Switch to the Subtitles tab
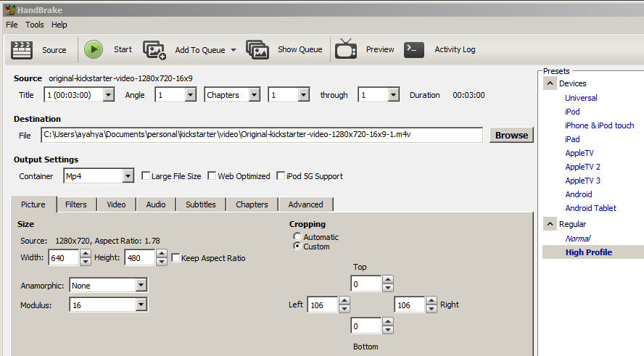Viewport: 644px width, 356px height. (x=200, y=204)
